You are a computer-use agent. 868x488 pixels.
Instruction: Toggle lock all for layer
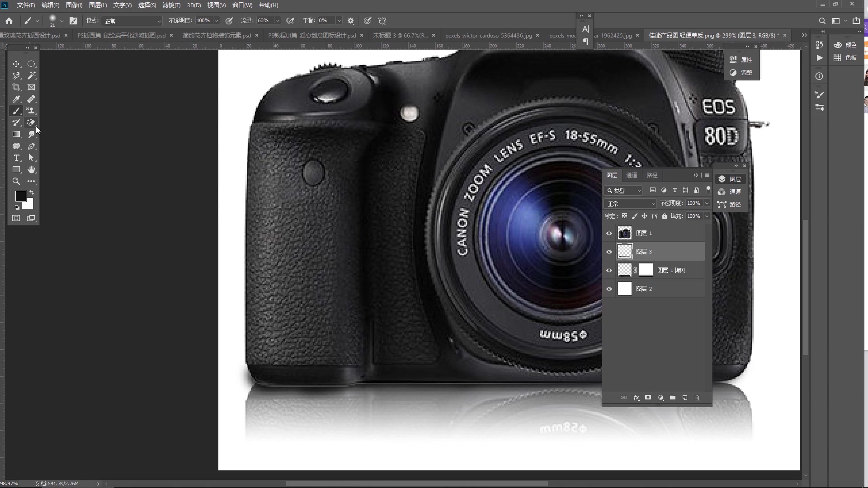664,216
